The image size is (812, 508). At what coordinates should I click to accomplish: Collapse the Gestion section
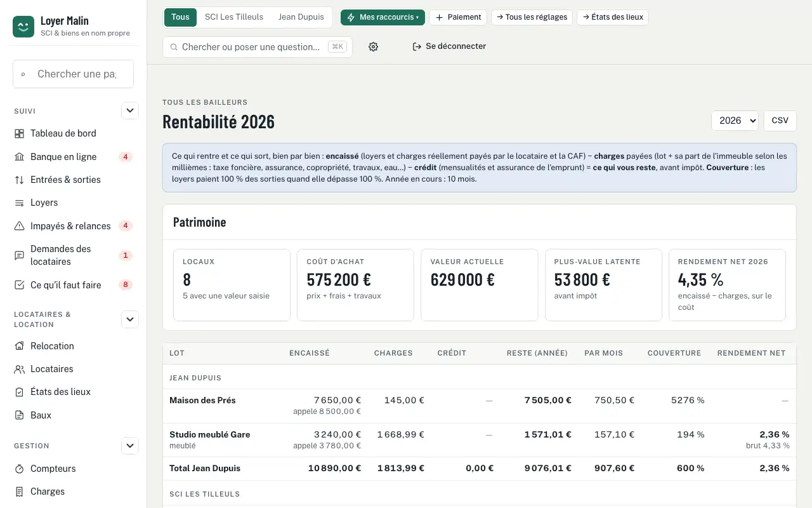coord(130,446)
